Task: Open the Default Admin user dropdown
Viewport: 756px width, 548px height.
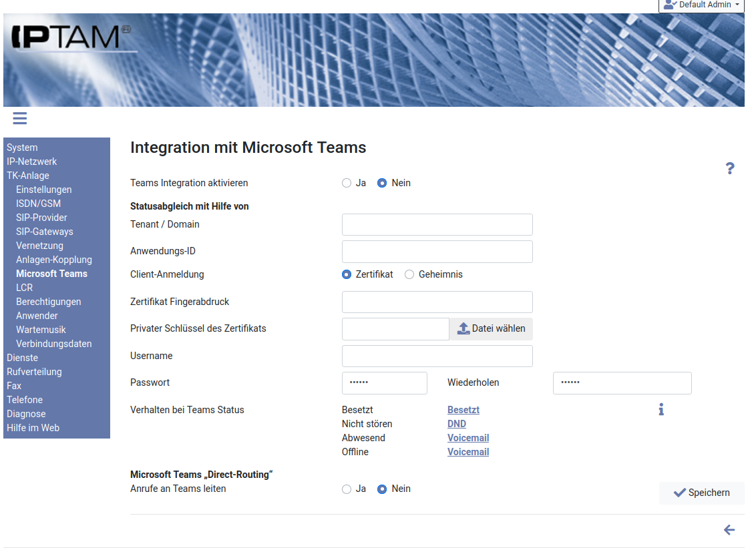Action: 701,5
